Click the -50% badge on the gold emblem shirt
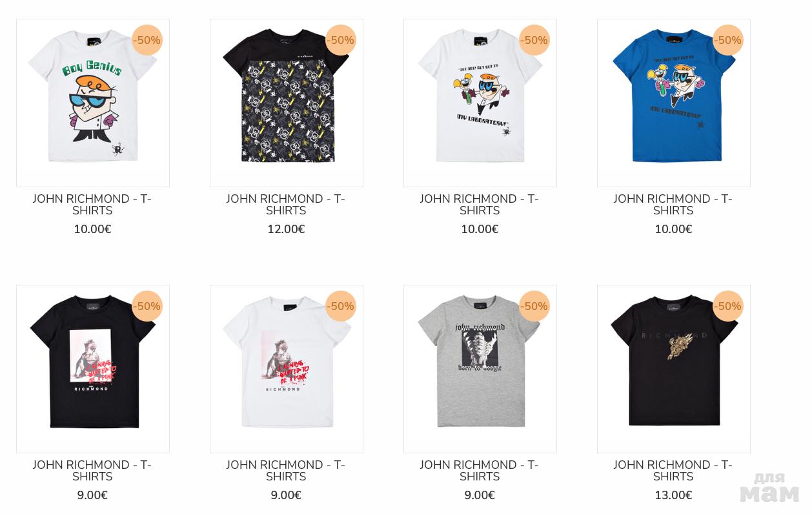Viewport: 812px width, 514px height. tap(728, 306)
